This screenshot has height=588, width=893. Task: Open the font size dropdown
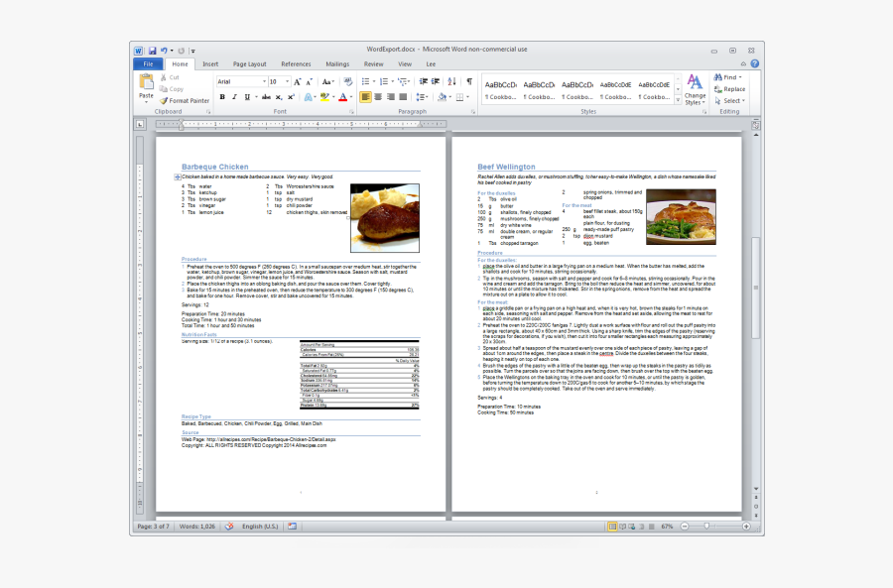pos(287,82)
